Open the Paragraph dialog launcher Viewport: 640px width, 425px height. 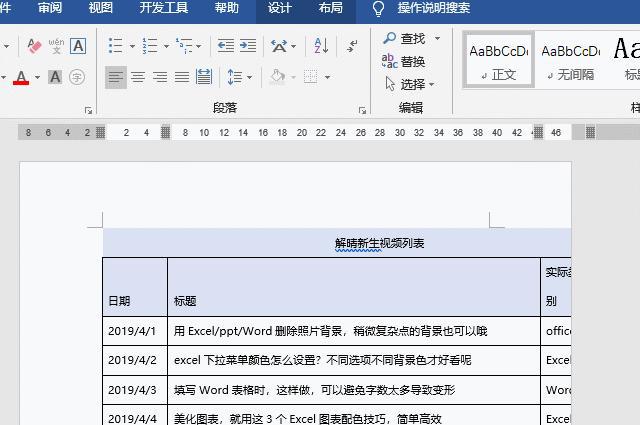point(362,110)
